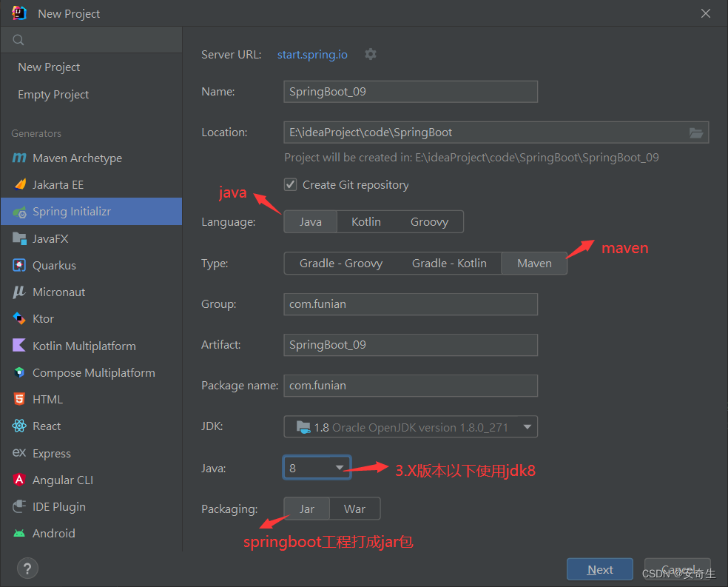Switch to Empty Project

53,94
